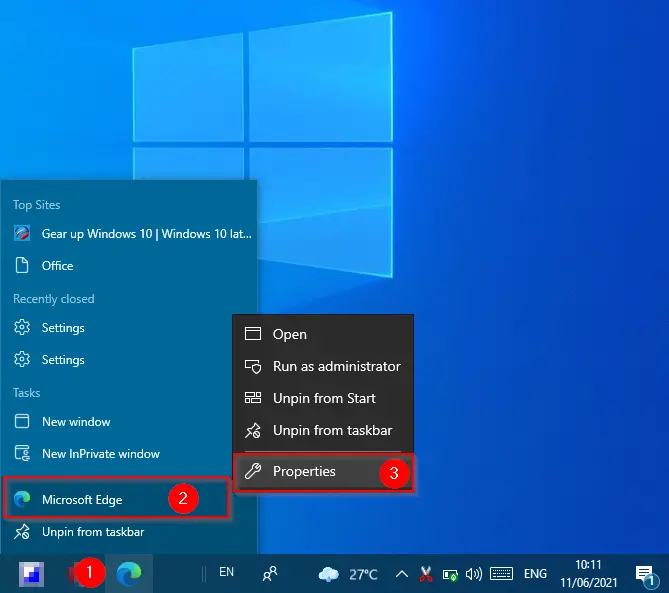Click the pin icon beside Unpin from taskbar in dark menu
Viewport: 669px width, 593px height.
tap(253, 430)
